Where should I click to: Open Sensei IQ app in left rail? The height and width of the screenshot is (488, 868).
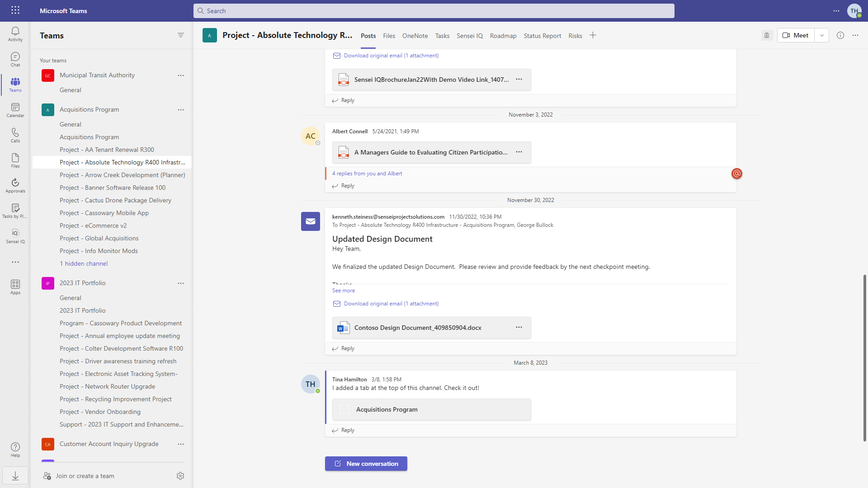coord(15,236)
